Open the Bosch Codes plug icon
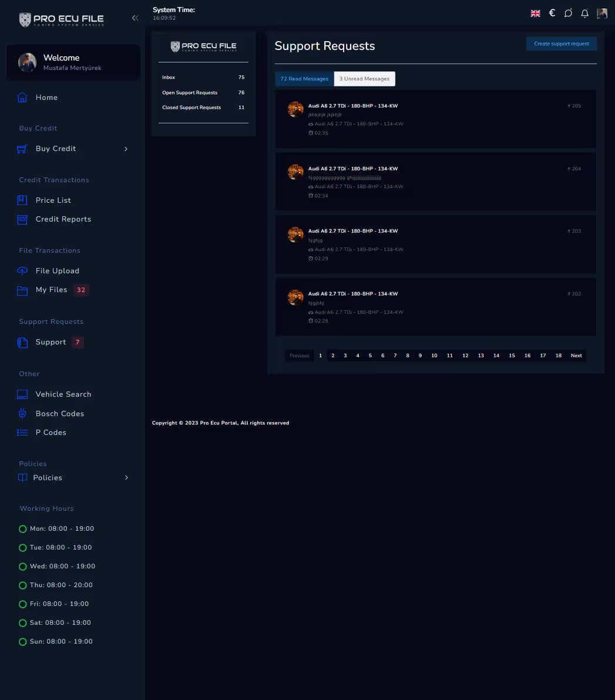 pyautogui.click(x=22, y=413)
